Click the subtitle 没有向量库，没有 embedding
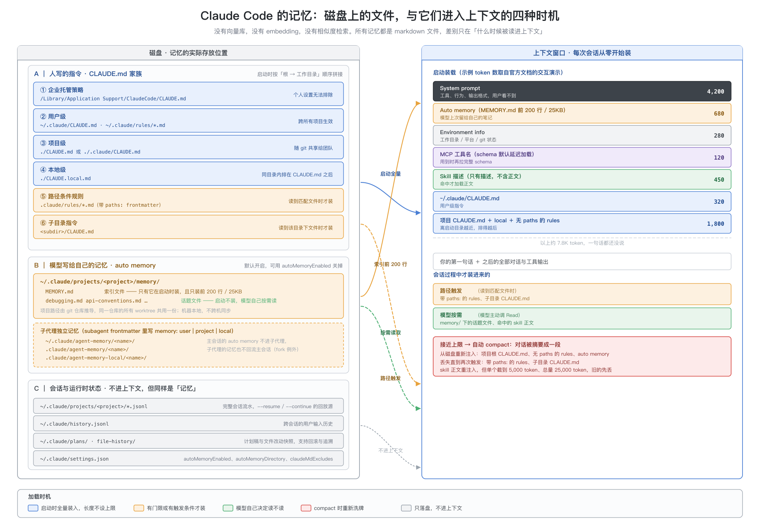760x532 pixels. click(x=380, y=31)
